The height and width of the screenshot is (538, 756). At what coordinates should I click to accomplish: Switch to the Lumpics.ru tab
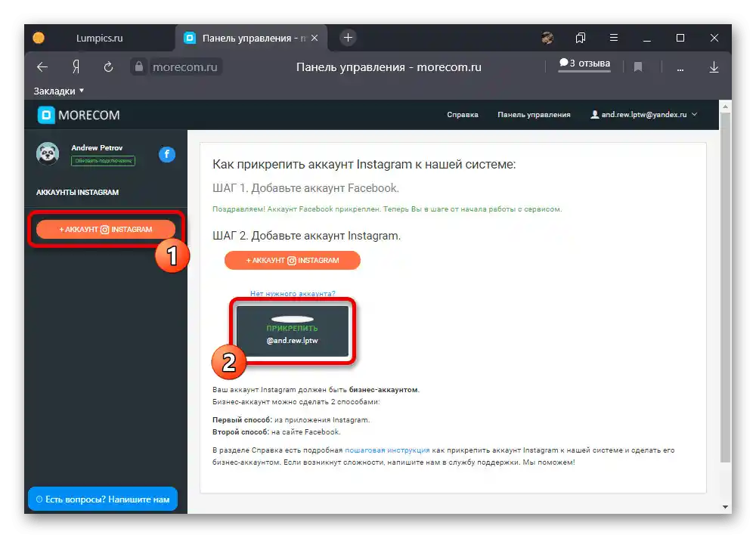[99, 38]
